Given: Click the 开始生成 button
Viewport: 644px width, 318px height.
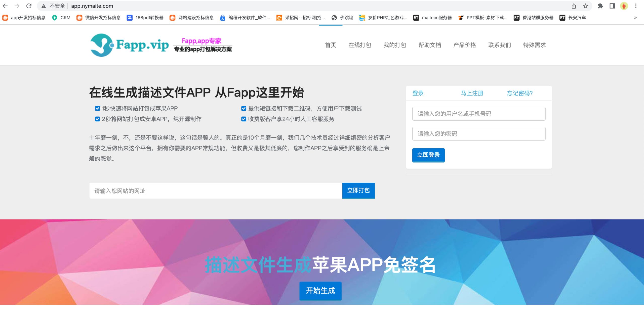Looking at the screenshot, I should click(320, 291).
